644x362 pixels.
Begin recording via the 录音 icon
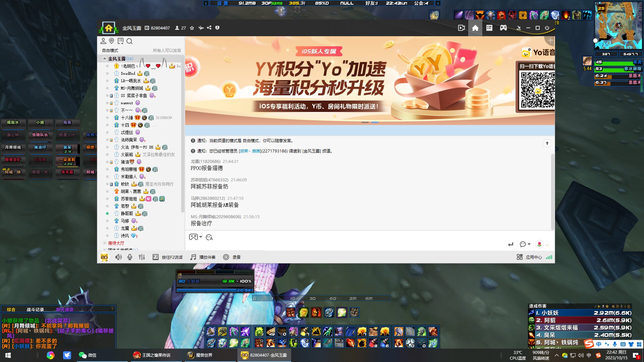(226, 257)
